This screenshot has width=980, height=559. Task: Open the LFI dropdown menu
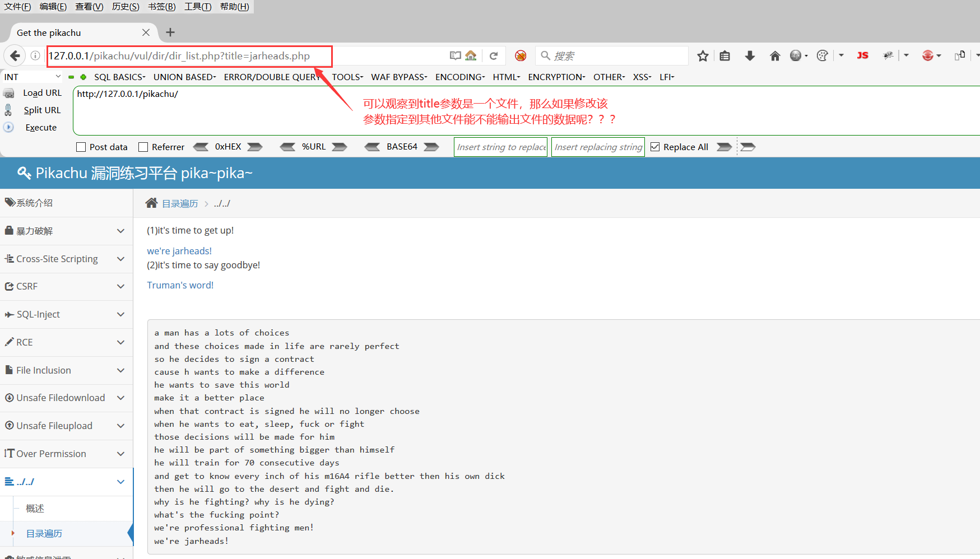pyautogui.click(x=667, y=77)
